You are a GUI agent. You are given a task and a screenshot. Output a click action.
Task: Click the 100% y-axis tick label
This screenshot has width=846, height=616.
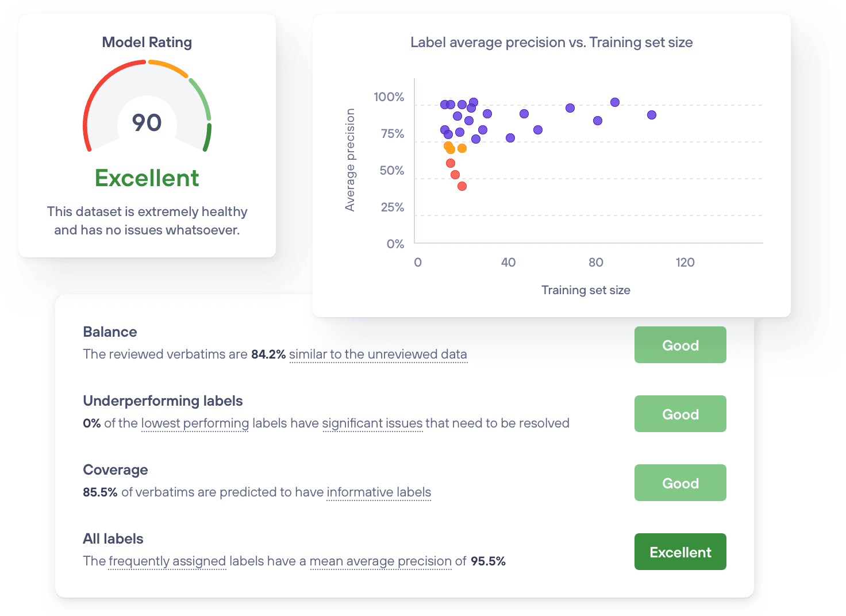tap(389, 97)
